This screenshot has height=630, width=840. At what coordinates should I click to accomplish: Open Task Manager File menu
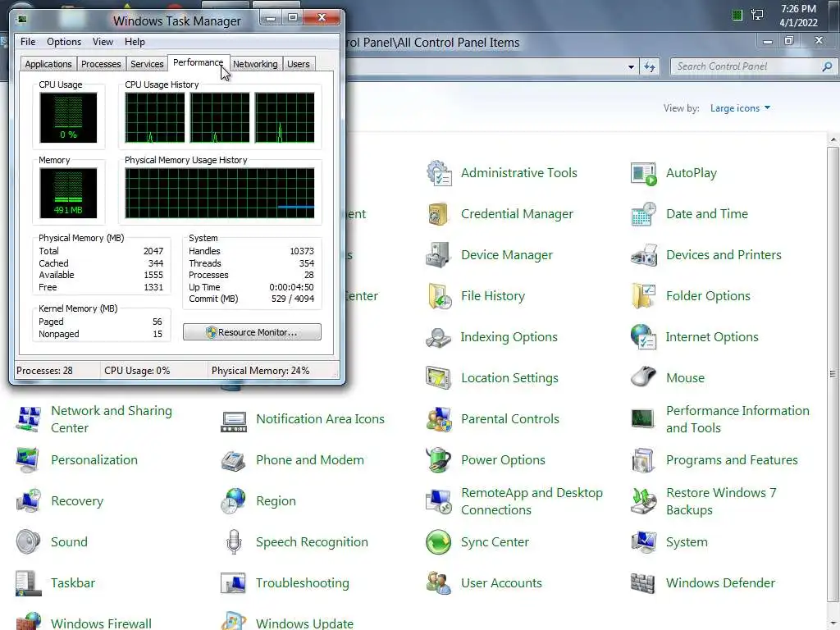coord(28,42)
